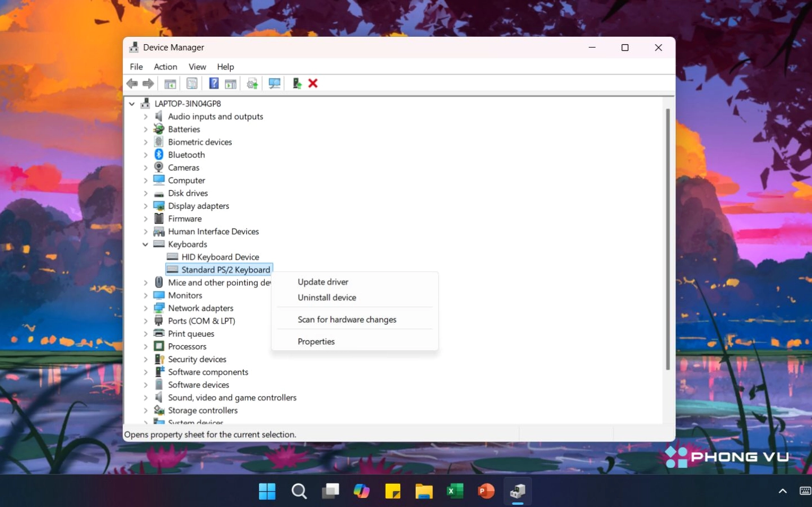812x507 pixels.
Task: Open Task View from the taskbar
Action: [331, 491]
